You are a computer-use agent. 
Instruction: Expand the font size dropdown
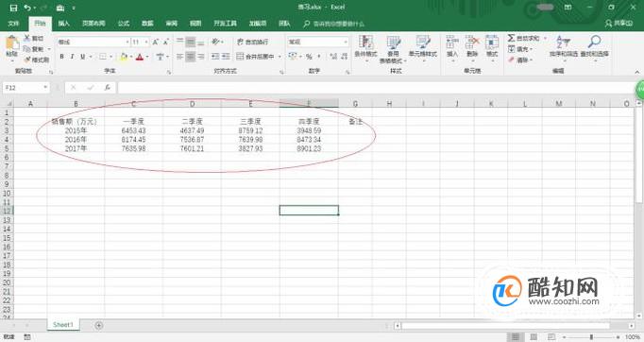146,42
